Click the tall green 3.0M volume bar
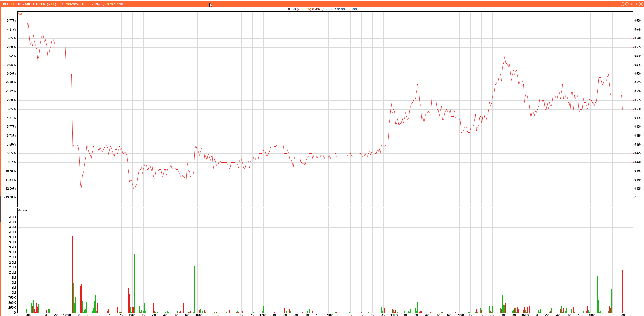The height and width of the screenshot is (316, 644). pos(135,282)
